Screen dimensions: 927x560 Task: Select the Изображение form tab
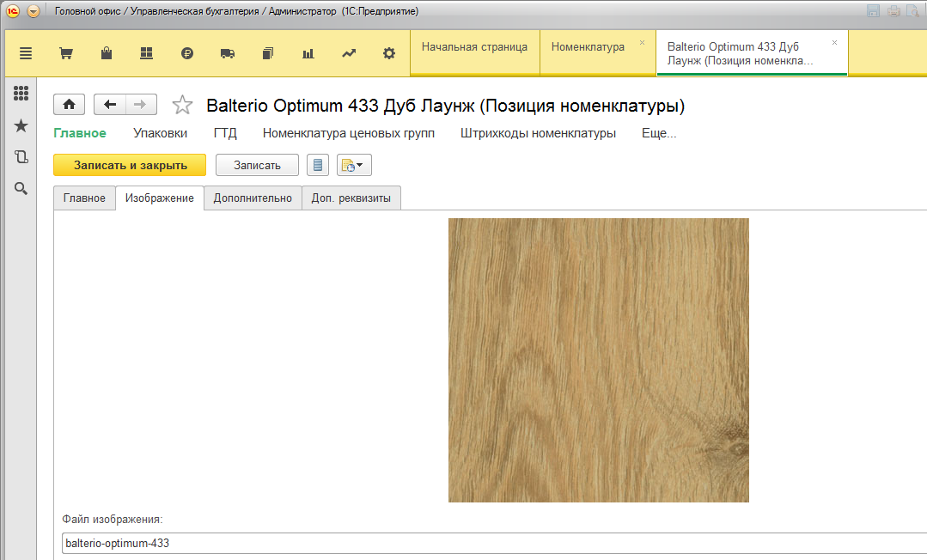coord(160,198)
